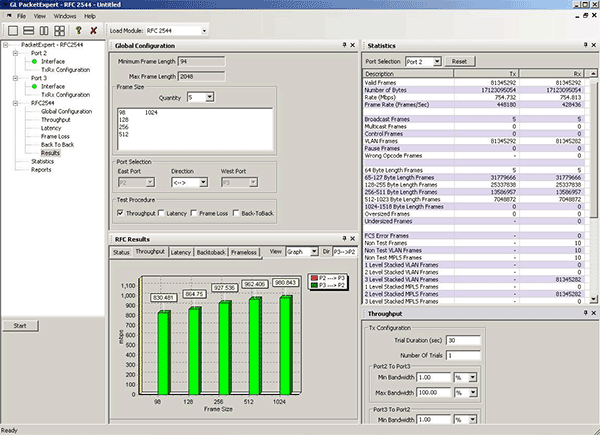The height and width of the screenshot is (435, 600).
Task: Pin the Global Configuration panel
Action: (x=344, y=45)
